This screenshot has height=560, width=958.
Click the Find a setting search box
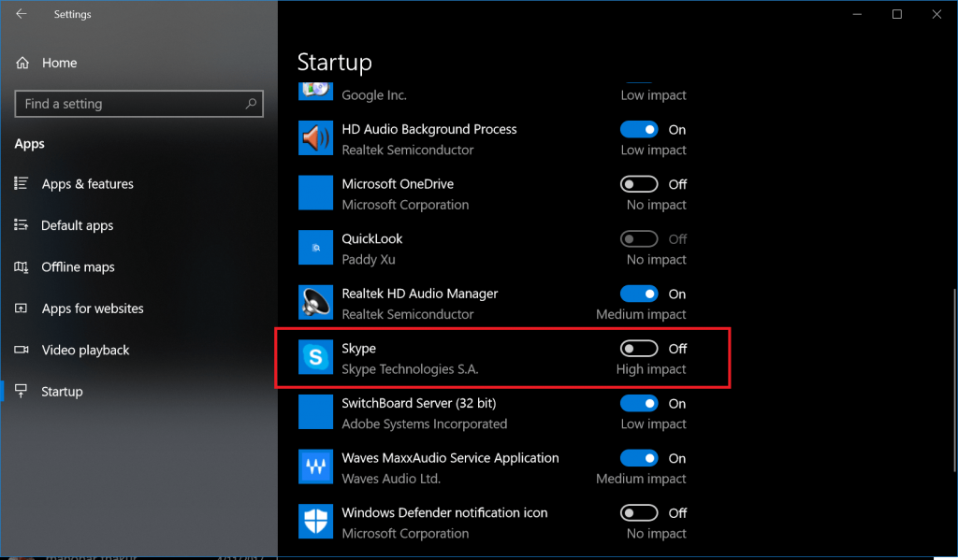139,104
